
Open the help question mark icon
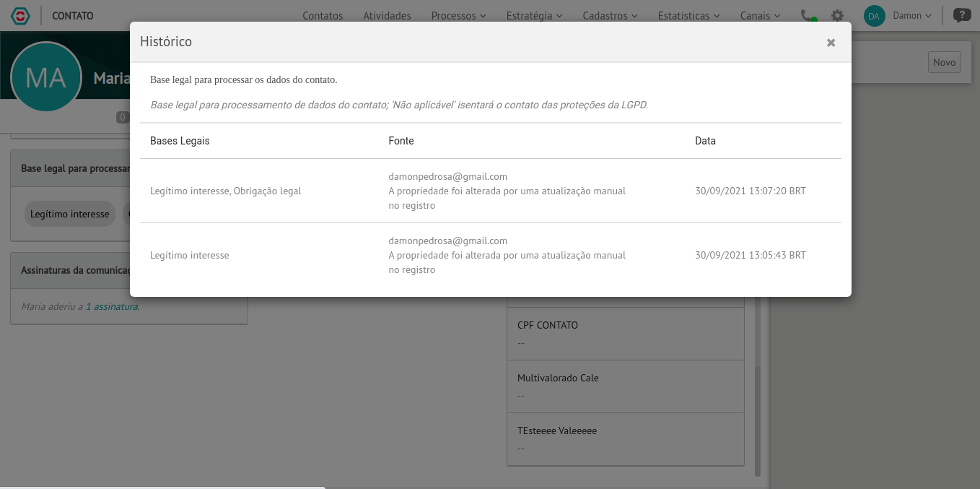point(961,15)
